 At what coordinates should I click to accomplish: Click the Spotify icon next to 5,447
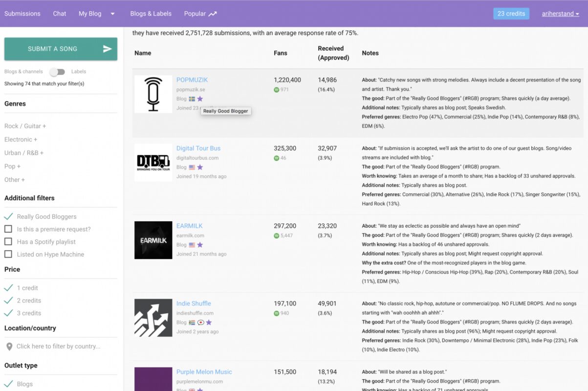[x=277, y=236]
